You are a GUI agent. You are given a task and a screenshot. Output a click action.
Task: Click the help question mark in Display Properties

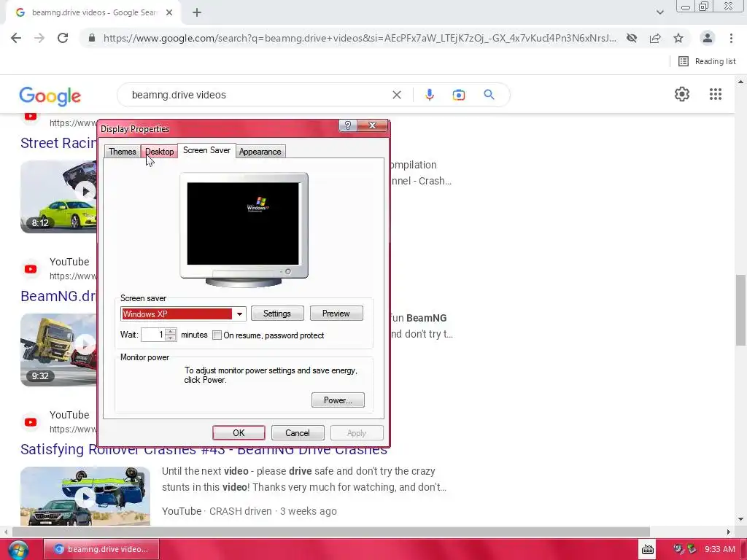[348, 125]
